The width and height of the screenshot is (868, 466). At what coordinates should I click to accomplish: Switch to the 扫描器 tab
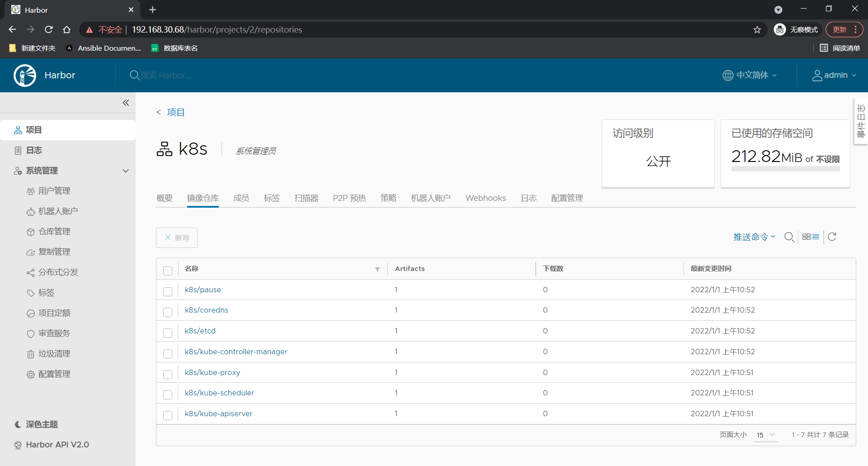[306, 198]
